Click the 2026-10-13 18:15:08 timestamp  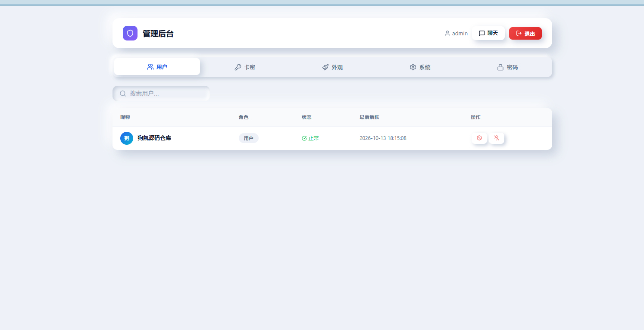tap(383, 138)
